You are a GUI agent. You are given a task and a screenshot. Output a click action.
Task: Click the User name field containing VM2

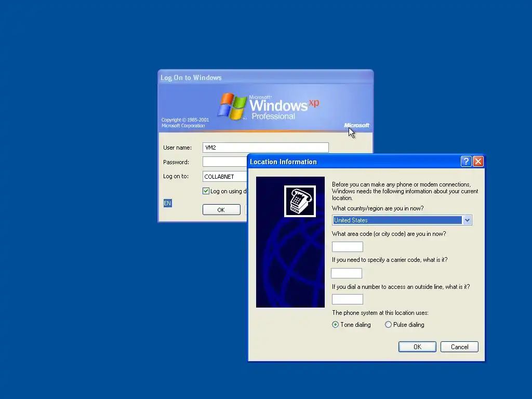point(265,148)
